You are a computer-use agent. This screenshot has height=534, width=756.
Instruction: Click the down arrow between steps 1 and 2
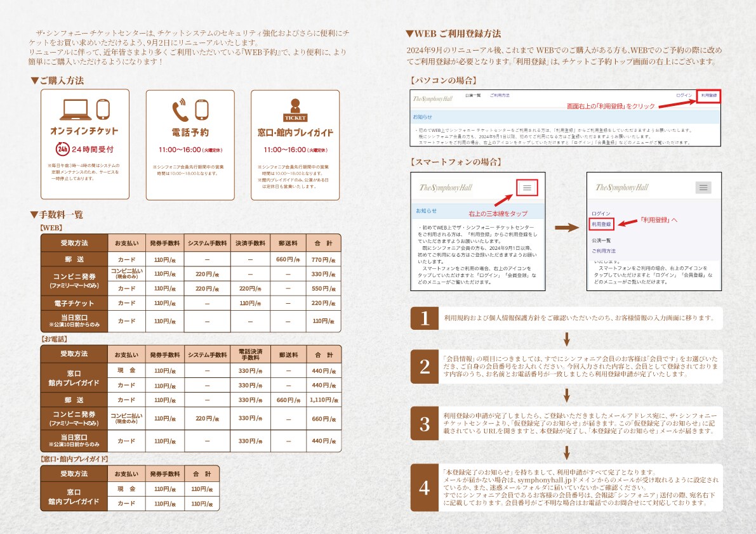(x=566, y=339)
